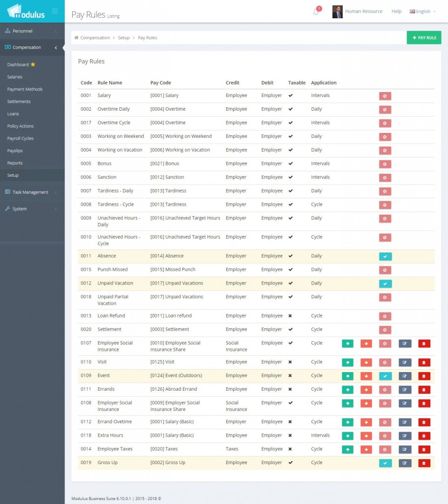This screenshot has width=448, height=504.
Task: Click the home icon in the breadcrumb
Action: pyautogui.click(x=77, y=37)
